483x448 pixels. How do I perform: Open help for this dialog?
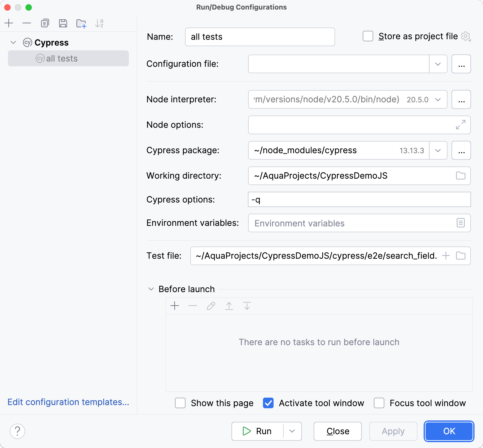tap(17, 431)
